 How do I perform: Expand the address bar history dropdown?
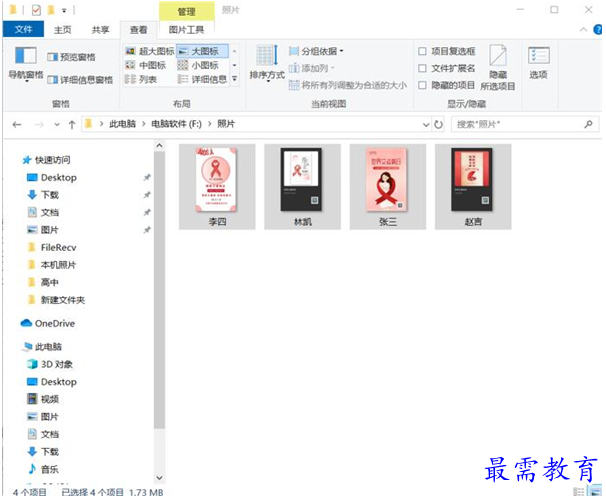[x=426, y=124]
